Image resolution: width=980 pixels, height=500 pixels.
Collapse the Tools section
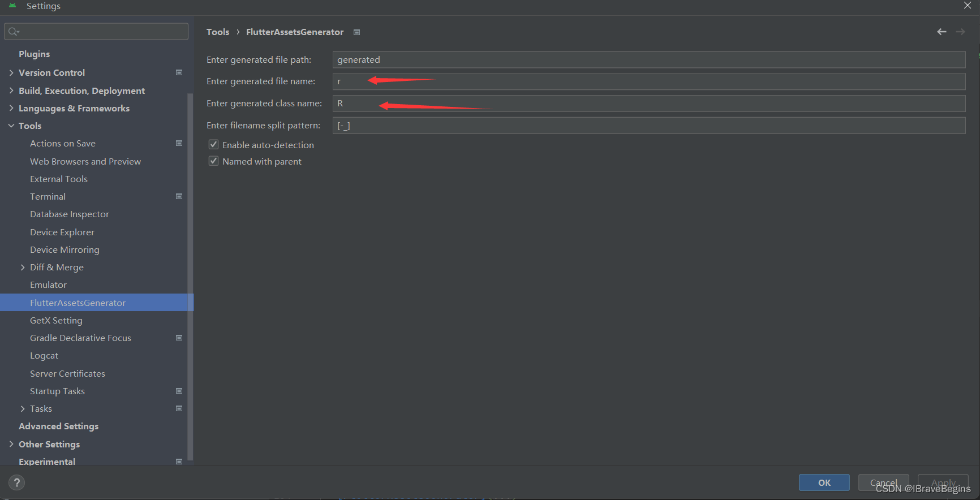pyautogui.click(x=11, y=126)
